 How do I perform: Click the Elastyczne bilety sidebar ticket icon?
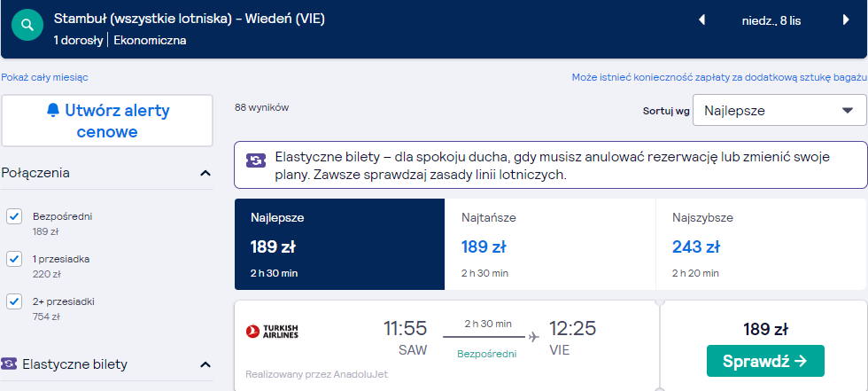pyautogui.click(x=9, y=364)
